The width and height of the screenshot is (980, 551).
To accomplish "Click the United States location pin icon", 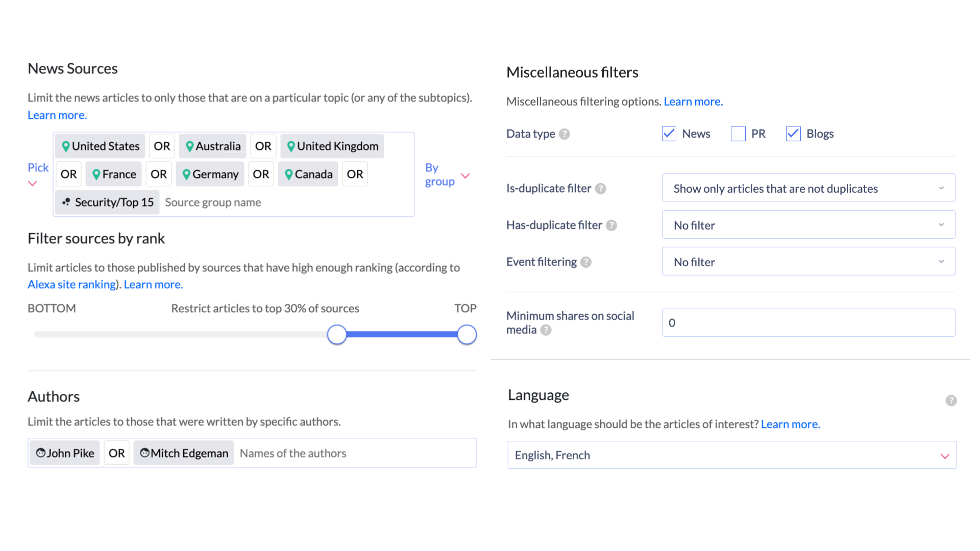I will coord(66,146).
